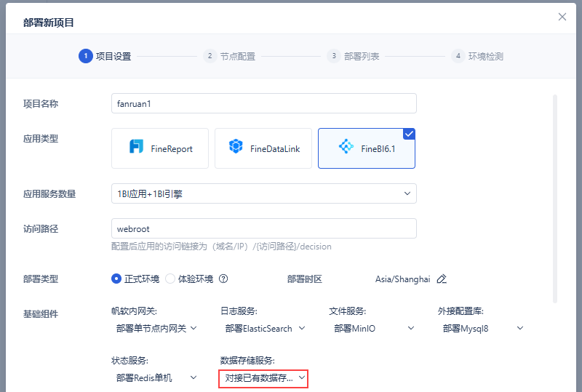Click the 基础组件 label
Screen dimensions: 582x392
point(41,314)
